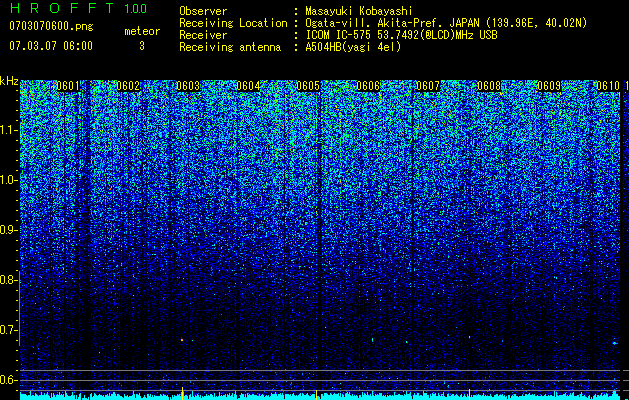The image size is (629, 400).
Task: Click the date stamp 07.03.07 06:00
Action: pyautogui.click(x=51, y=46)
